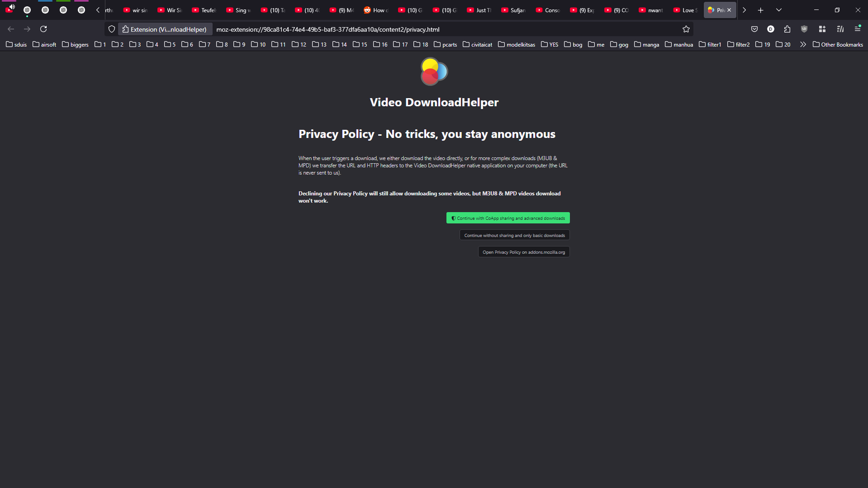Open the airsoft bookmarks folder

click(44, 44)
